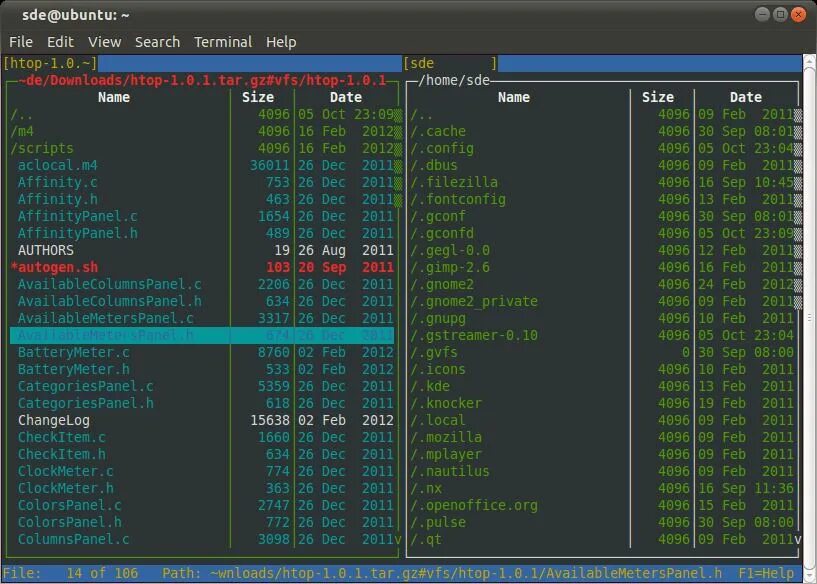Select the marked autogen.sh file

pyautogui.click(x=202, y=267)
